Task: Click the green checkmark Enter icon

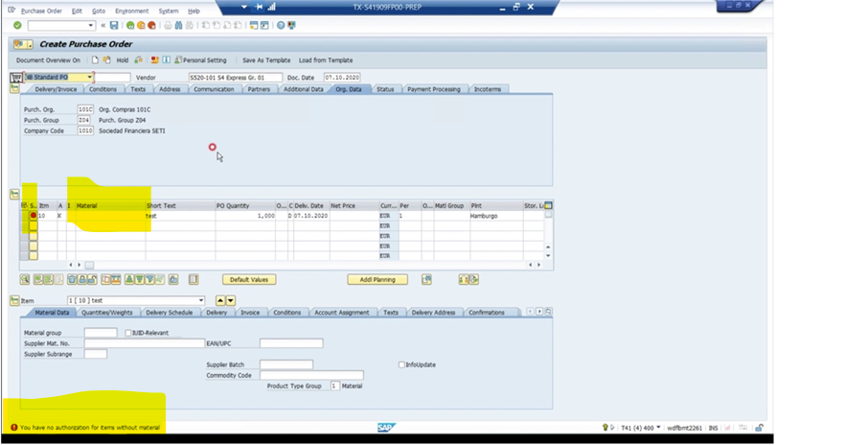Action: point(17,26)
